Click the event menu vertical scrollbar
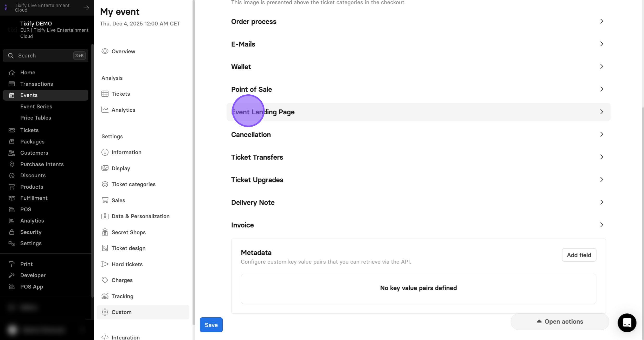644x340 pixels. coord(194,162)
